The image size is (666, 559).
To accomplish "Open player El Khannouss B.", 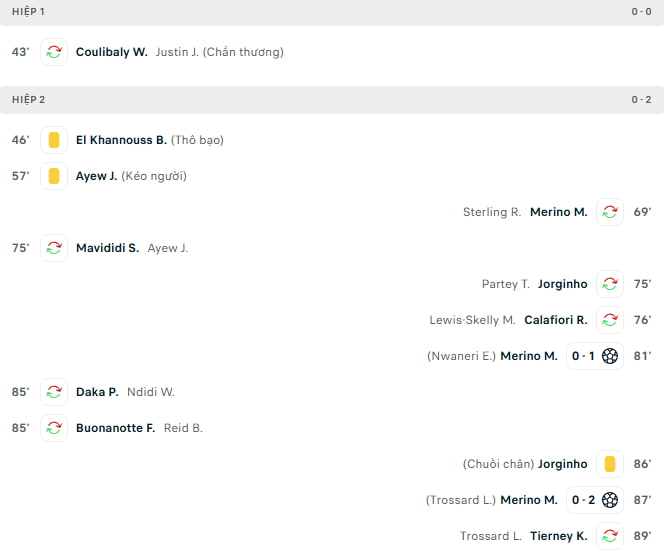I will [x=121, y=140].
